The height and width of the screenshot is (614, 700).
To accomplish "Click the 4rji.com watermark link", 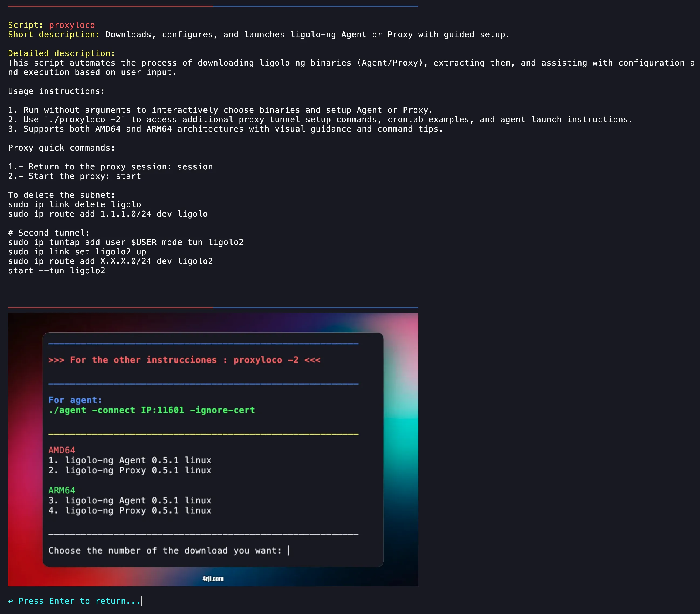I will [x=213, y=579].
